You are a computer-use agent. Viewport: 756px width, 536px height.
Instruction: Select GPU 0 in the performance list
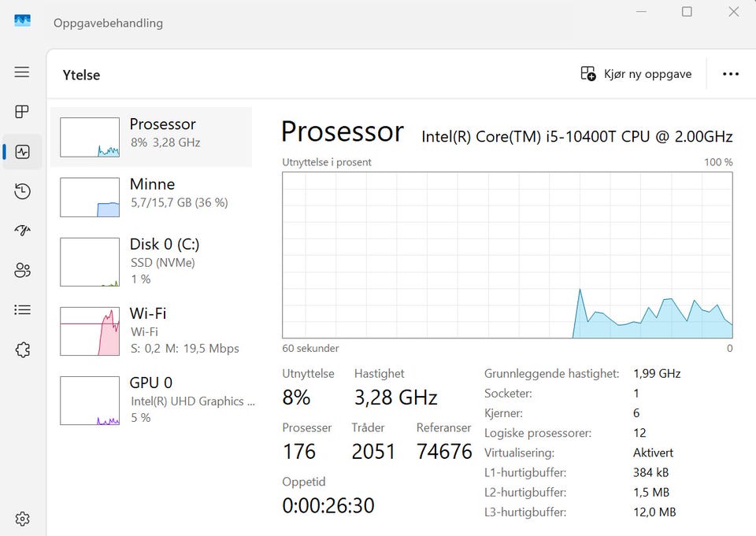[x=151, y=400]
